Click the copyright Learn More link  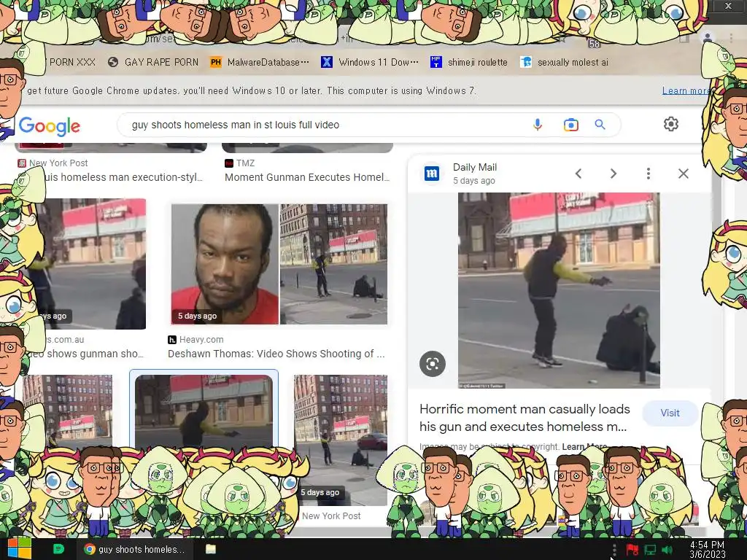tap(584, 447)
